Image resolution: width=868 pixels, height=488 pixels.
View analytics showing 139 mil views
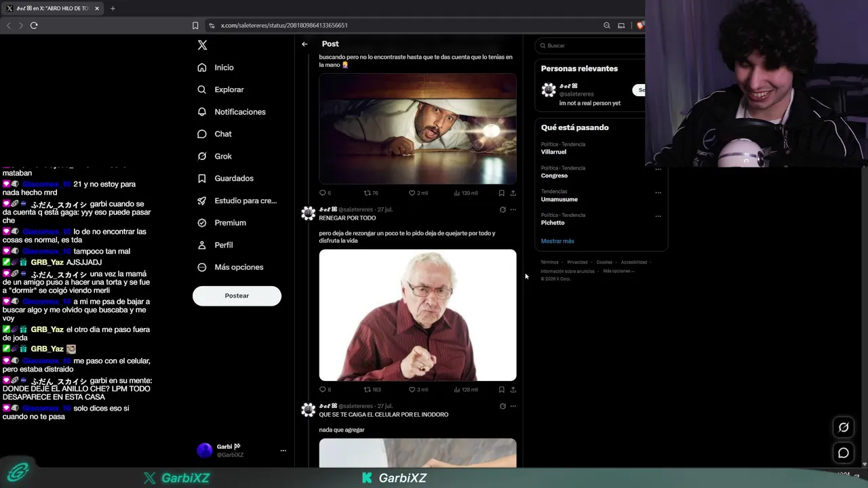466,193
